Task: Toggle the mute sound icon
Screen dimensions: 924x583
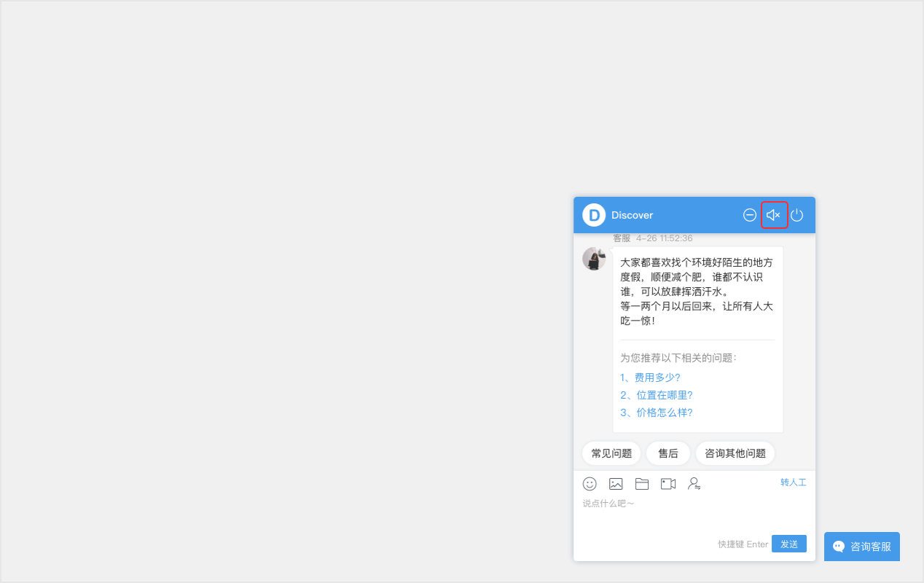Action: (774, 215)
